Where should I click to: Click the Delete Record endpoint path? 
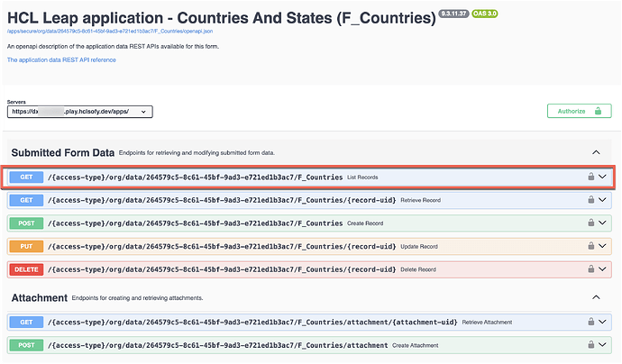point(222,269)
